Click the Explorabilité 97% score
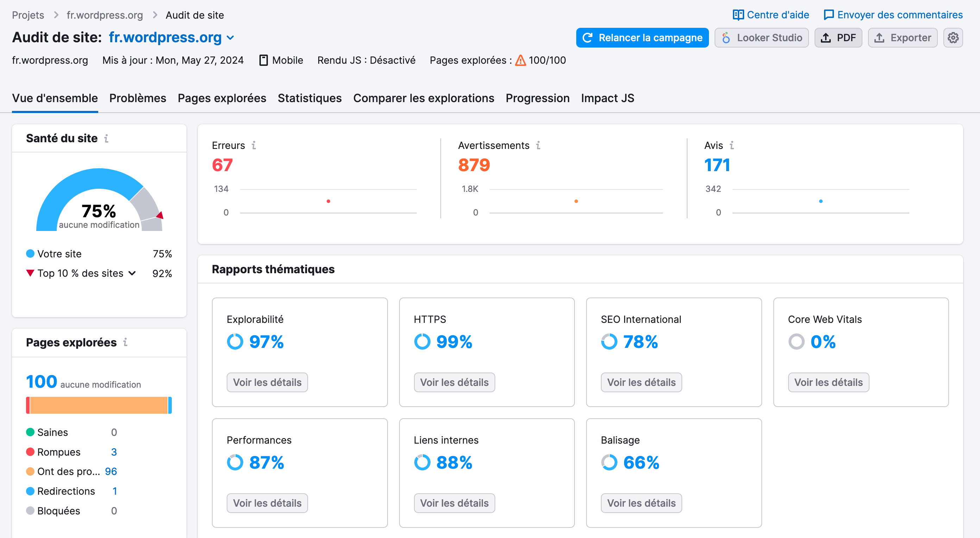 [266, 342]
